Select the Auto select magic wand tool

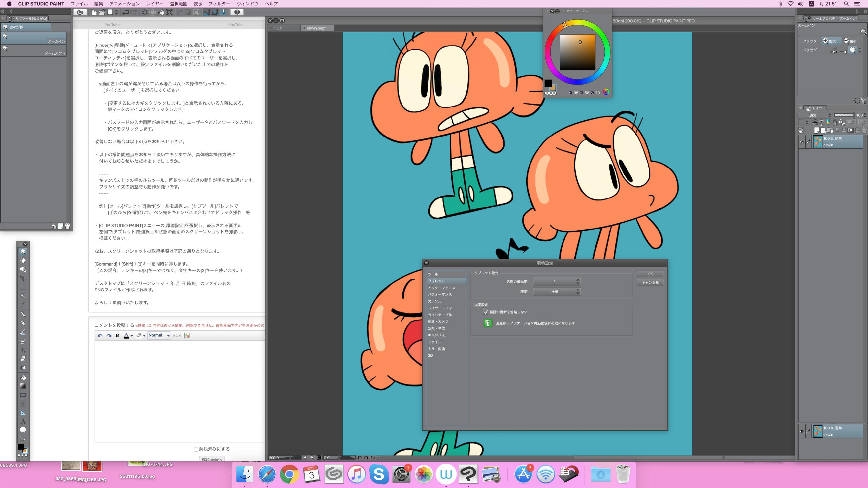click(x=23, y=296)
